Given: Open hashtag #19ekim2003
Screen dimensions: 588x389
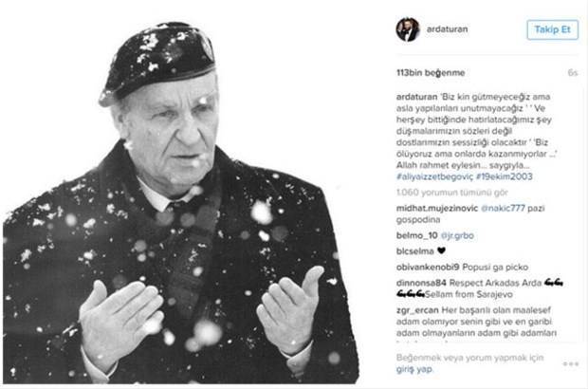Looking at the screenshot, I should [505, 176].
